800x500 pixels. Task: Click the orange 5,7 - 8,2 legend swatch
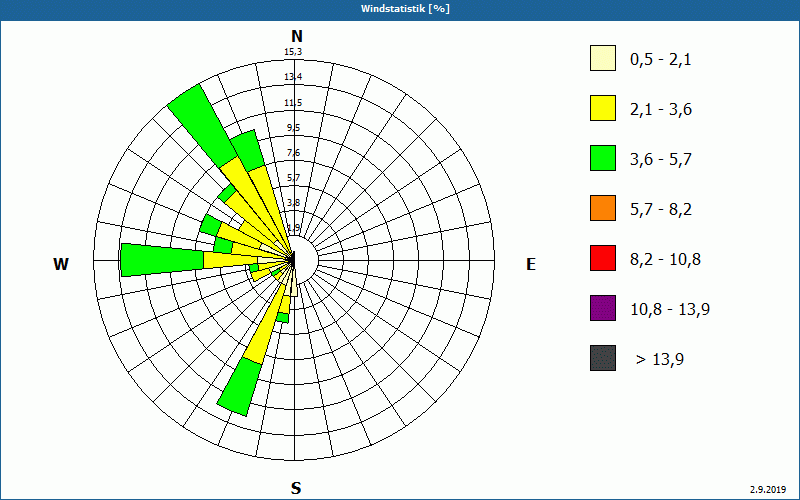tap(603, 208)
